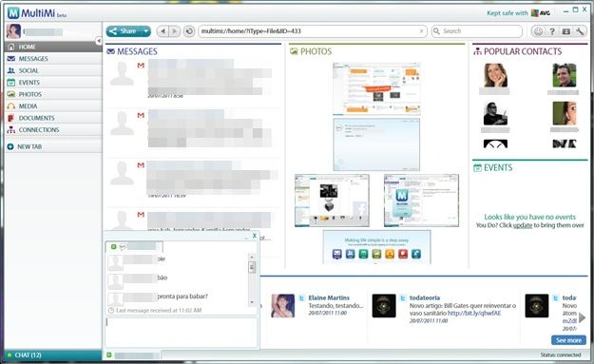Open the Share dropdown arrow
Screen dimensions: 594x364
(x=145, y=31)
